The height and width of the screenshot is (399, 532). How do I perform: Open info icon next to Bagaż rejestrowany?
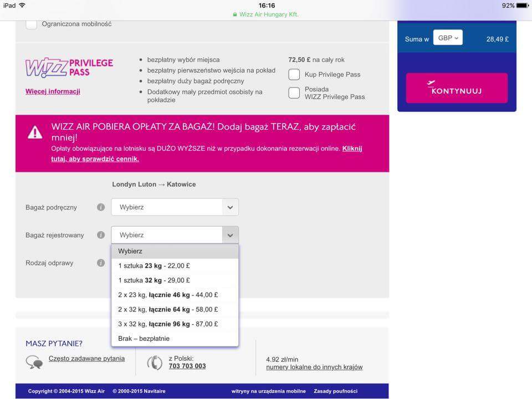pyautogui.click(x=101, y=235)
